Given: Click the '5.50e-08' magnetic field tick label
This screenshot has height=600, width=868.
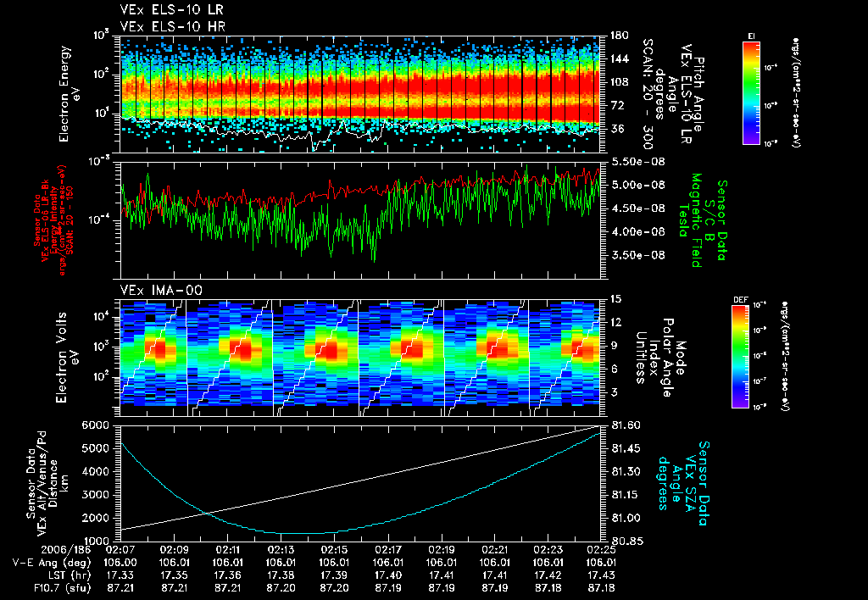Looking at the screenshot, I should point(637,162).
